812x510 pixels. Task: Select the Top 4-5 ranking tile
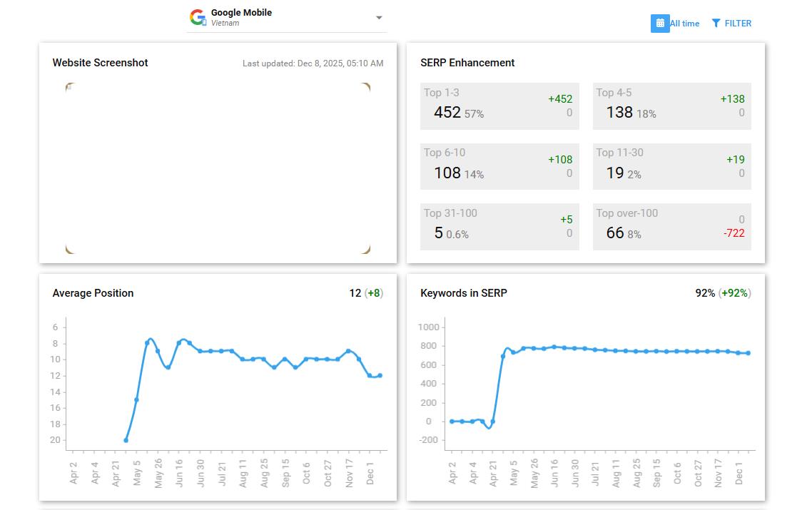click(x=671, y=106)
